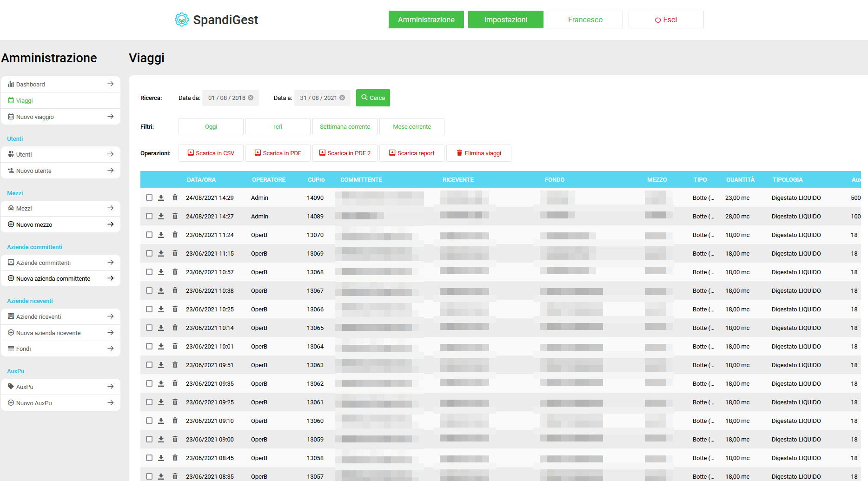868x481 pixels.
Task: Open Fondi via its arrow chevron
Action: coord(111,348)
